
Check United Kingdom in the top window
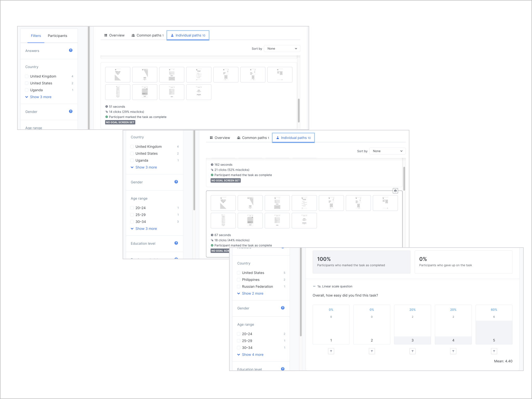[27, 76]
